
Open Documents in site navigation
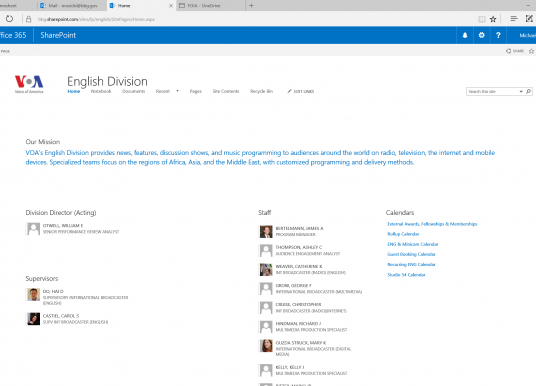point(134,91)
